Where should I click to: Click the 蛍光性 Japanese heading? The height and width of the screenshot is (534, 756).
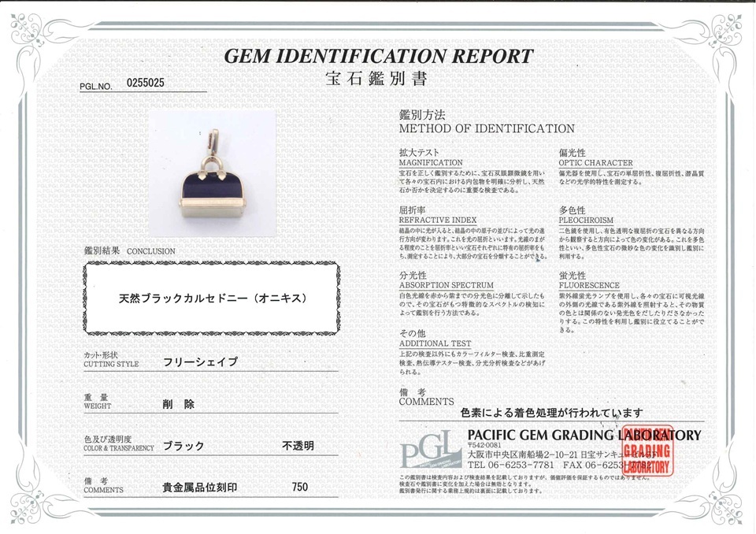point(573,275)
